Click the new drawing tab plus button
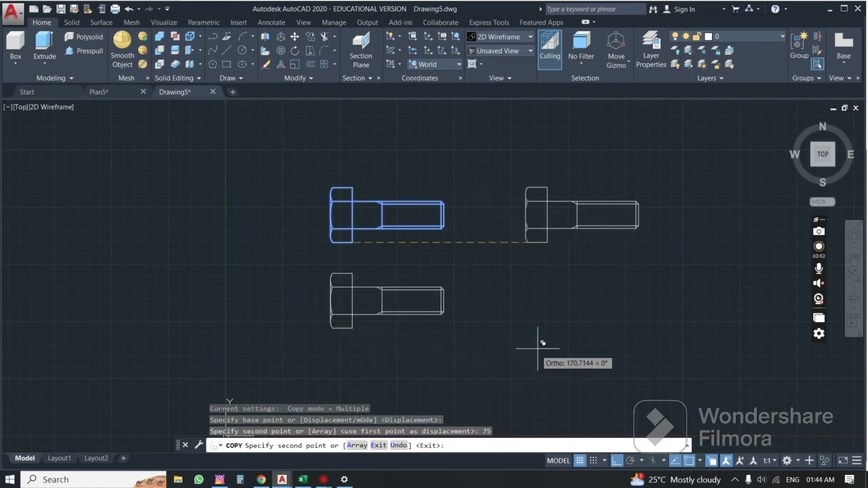 pos(232,91)
